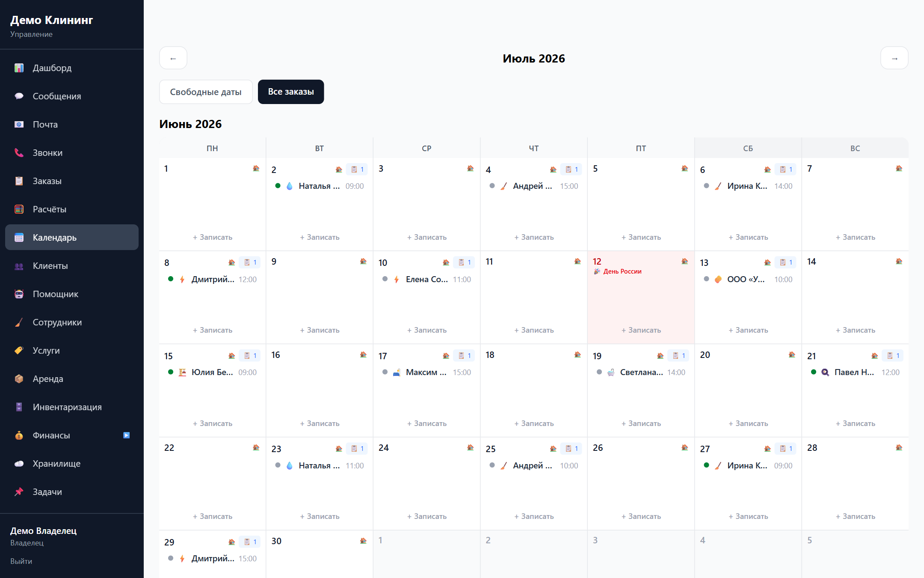
Task: Click the house icon on June 1
Action: click(x=256, y=168)
